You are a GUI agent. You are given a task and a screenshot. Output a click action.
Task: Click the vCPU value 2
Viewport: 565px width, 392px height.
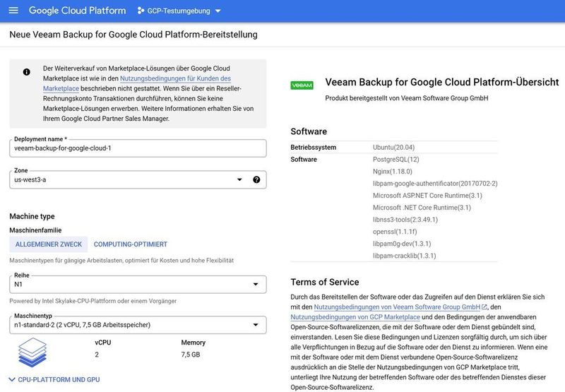point(97,355)
